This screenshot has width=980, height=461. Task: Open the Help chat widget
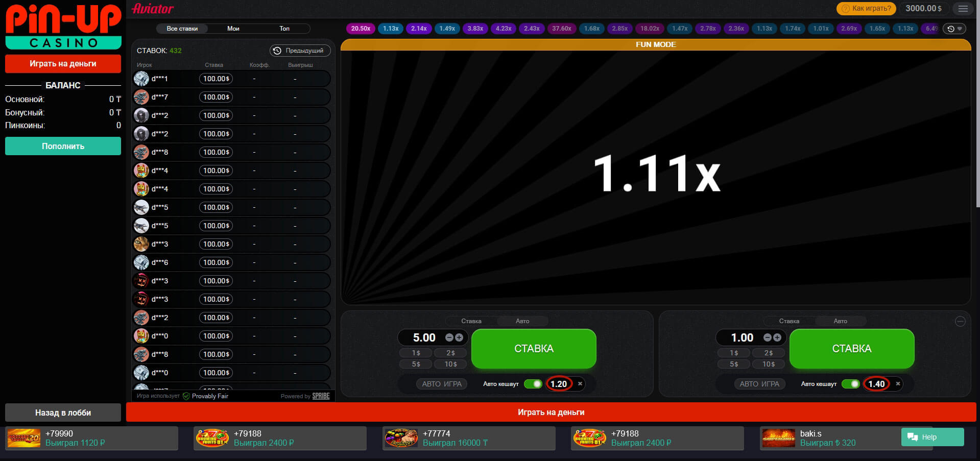(933, 437)
